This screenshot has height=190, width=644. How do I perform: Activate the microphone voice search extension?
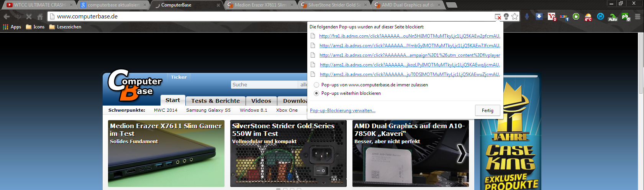pyautogui.click(x=527, y=17)
